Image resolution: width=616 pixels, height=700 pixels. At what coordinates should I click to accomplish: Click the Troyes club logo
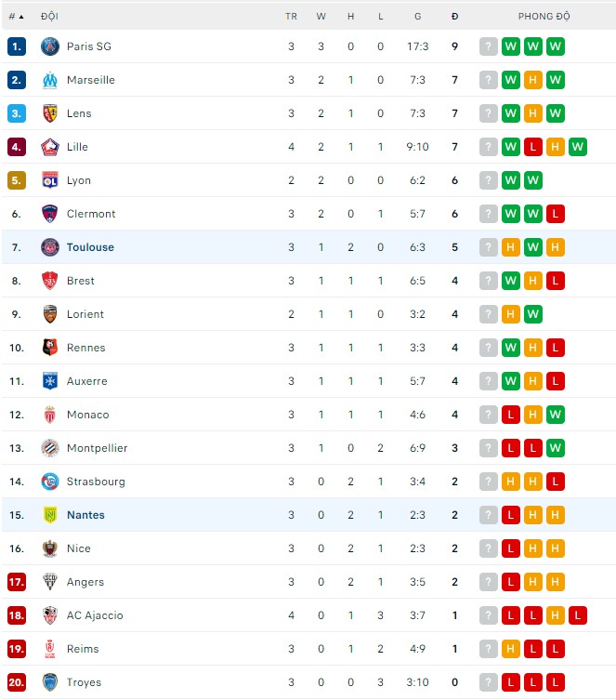(x=50, y=682)
